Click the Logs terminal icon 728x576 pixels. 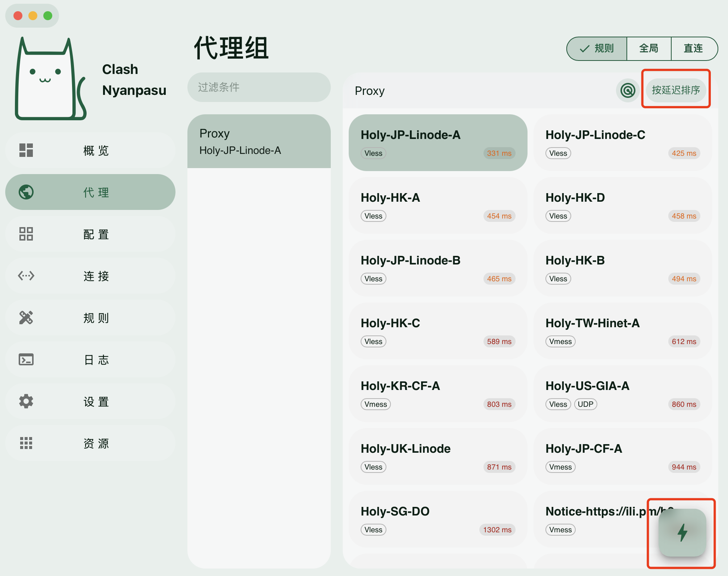[26, 359]
